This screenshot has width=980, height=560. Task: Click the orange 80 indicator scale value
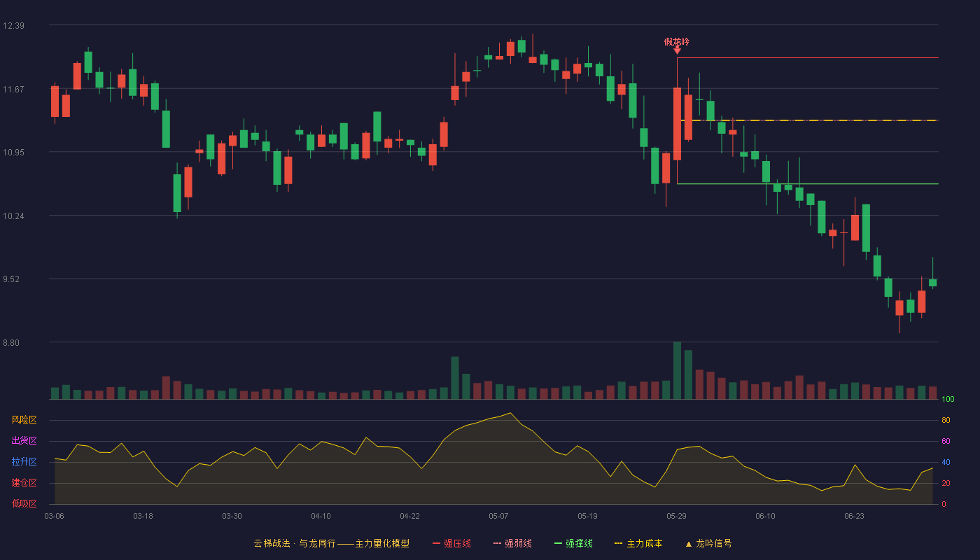(x=946, y=421)
